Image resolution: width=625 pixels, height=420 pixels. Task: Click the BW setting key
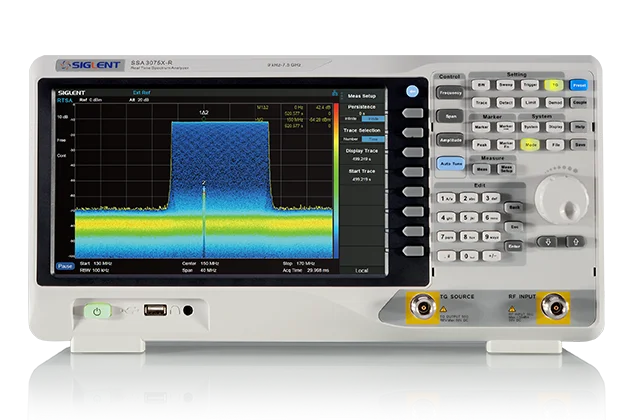[481, 85]
